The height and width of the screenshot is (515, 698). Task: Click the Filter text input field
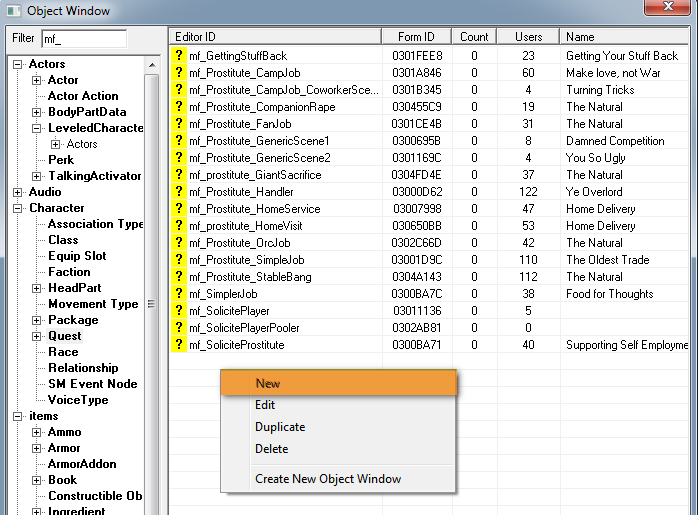point(83,39)
